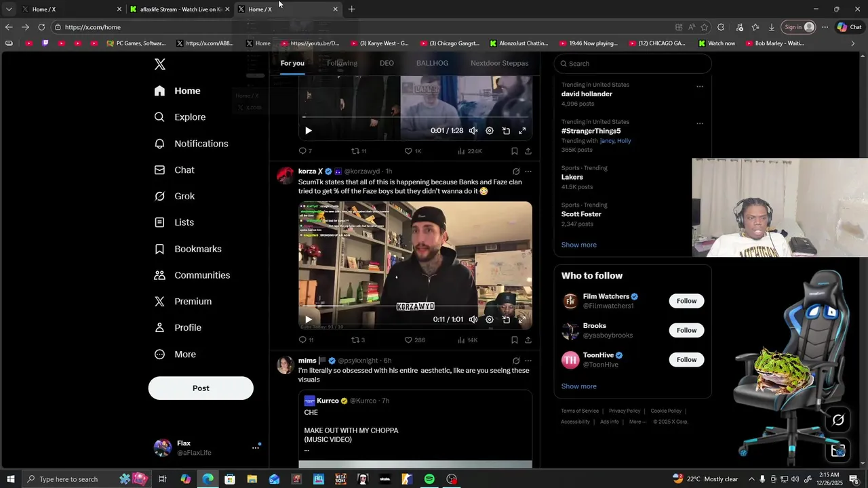Switch to the DEO tab
The image size is (868, 488).
[x=387, y=63]
